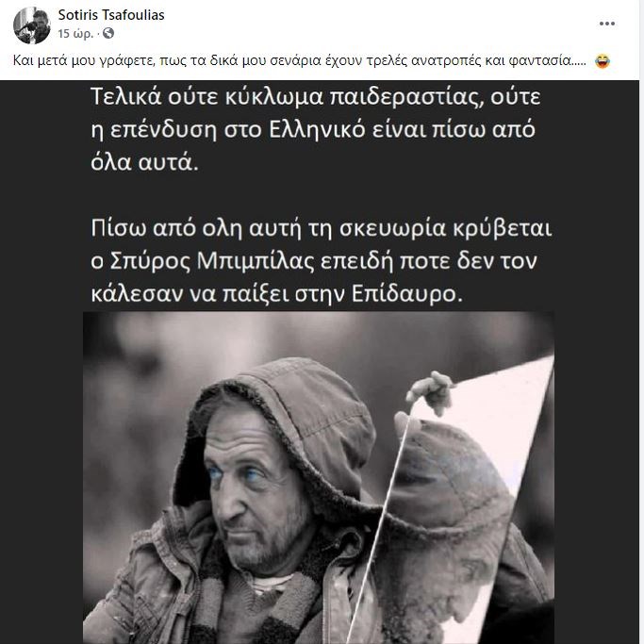644x644 pixels.
Task: Open the post via the 15 ώρ. timestamp
Action: (x=76, y=33)
